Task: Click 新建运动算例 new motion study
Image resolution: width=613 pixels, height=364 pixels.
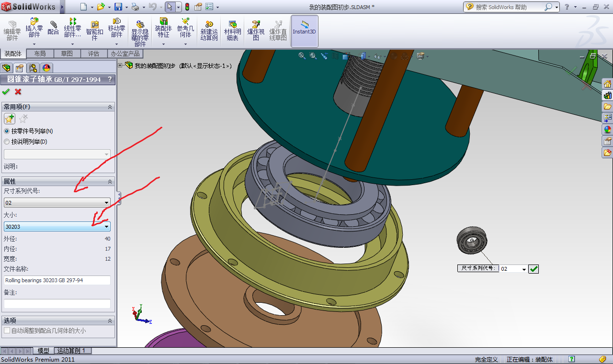Action: (x=209, y=31)
